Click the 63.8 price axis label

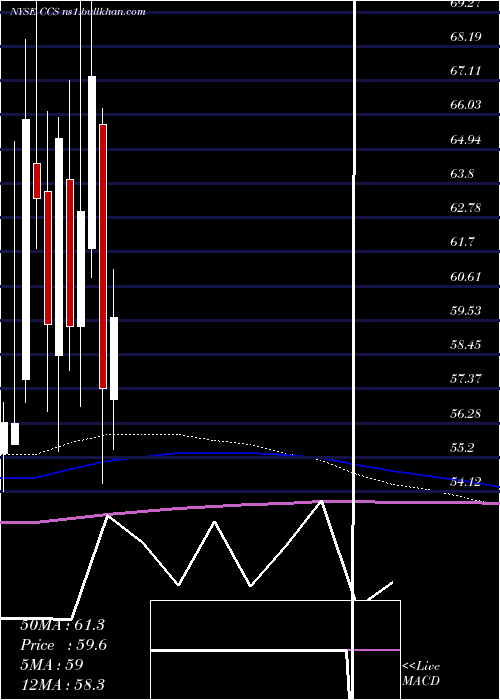pyautogui.click(x=462, y=173)
